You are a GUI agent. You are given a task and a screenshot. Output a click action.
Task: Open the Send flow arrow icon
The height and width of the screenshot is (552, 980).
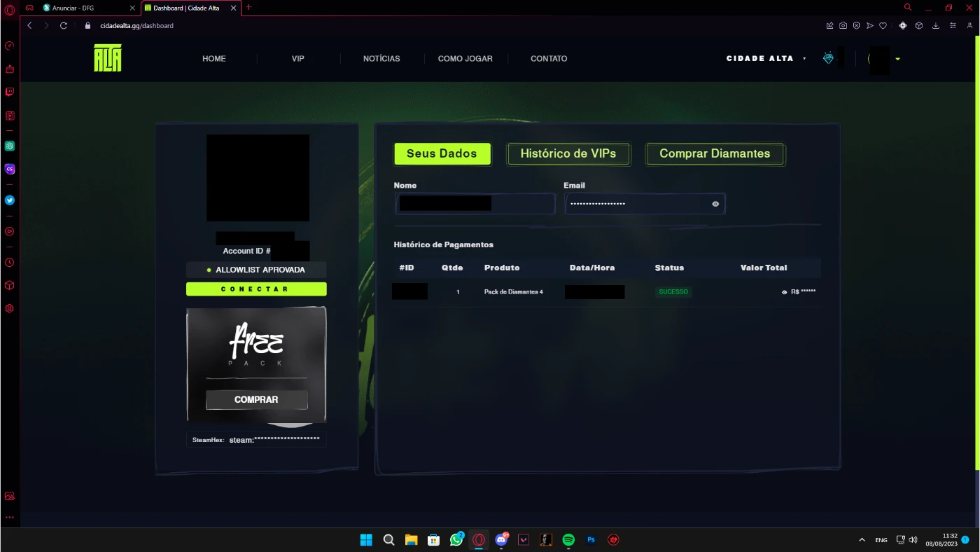pos(869,25)
